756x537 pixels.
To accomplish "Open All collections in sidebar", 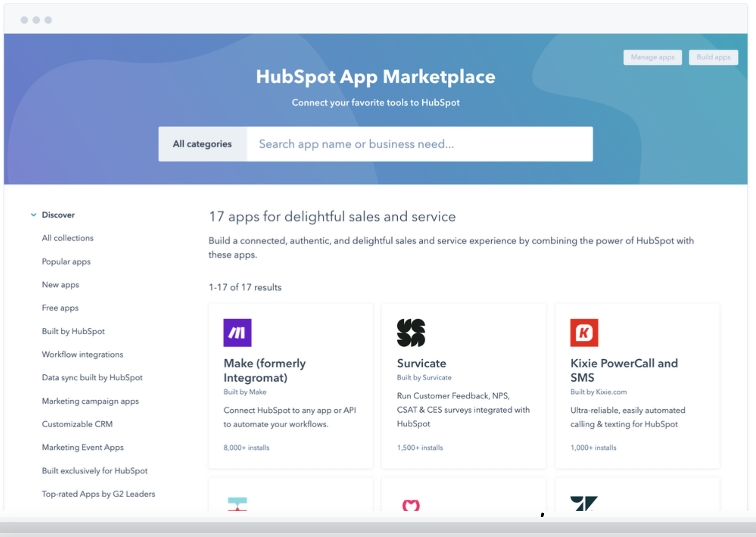I will (x=68, y=238).
